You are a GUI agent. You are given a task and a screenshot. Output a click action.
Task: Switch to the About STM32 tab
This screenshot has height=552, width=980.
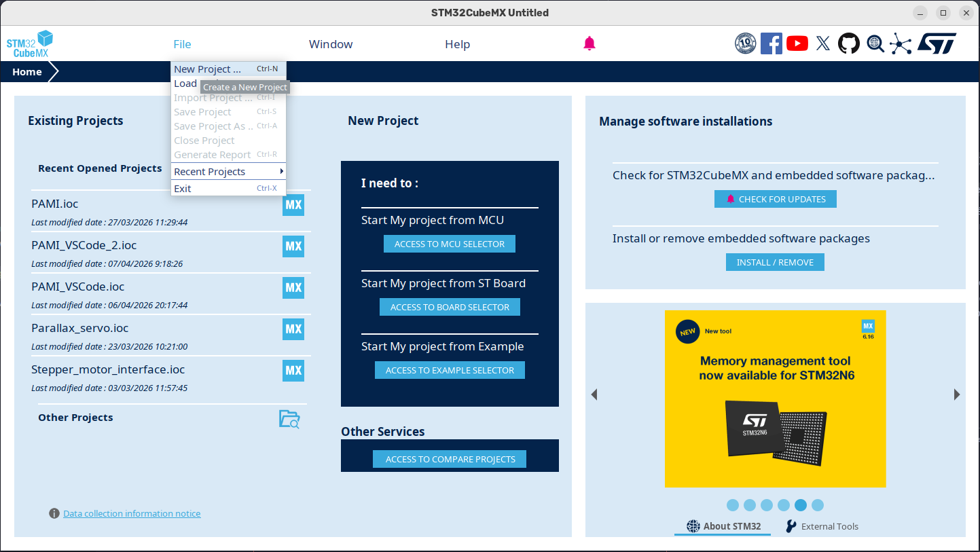[723, 526]
